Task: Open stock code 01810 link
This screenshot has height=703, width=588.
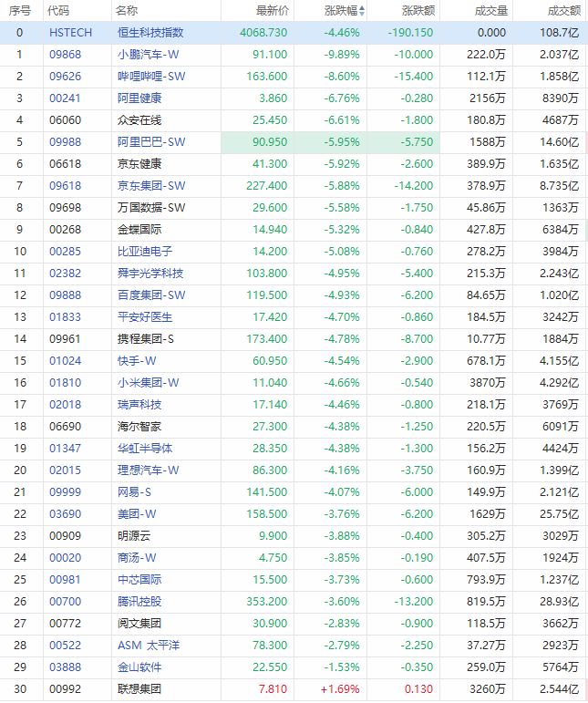Action: coord(66,383)
